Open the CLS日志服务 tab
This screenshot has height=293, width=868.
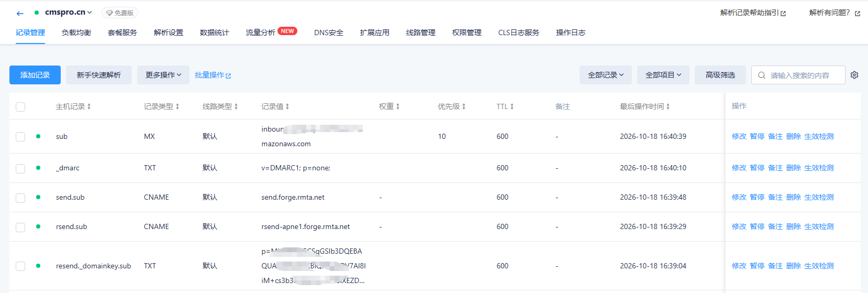(519, 32)
